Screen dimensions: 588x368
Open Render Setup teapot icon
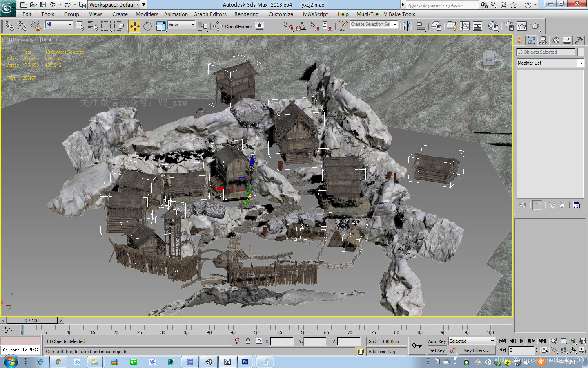click(509, 26)
